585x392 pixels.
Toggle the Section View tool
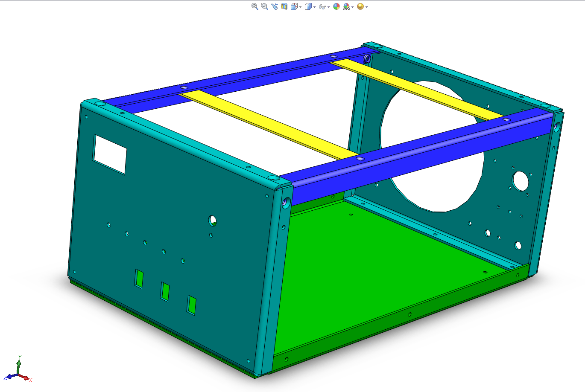pyautogui.click(x=284, y=6)
